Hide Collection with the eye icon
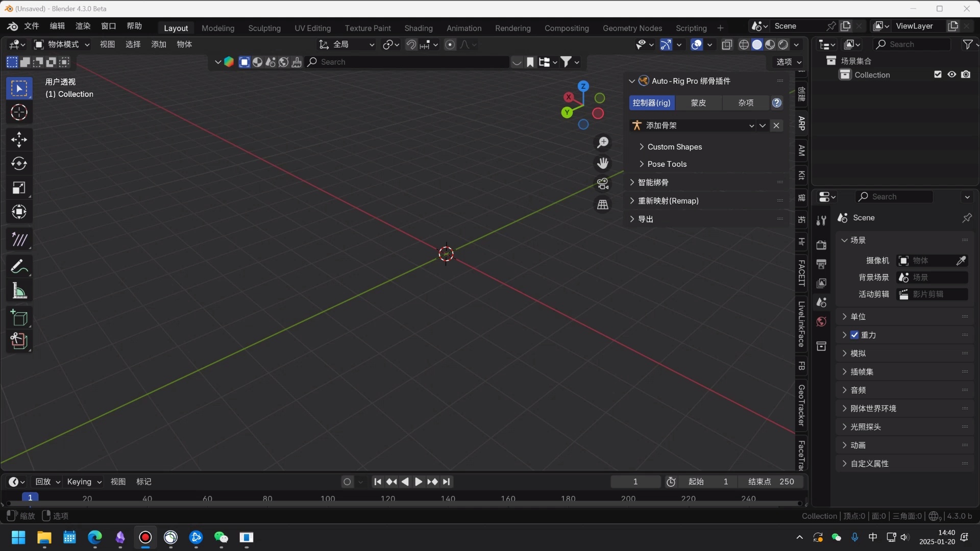980x551 pixels. [x=952, y=74]
